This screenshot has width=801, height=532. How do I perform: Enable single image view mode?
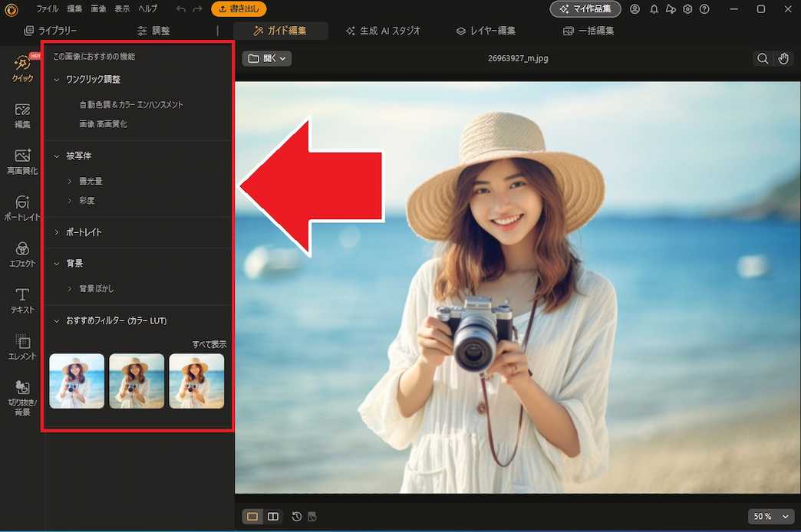pyautogui.click(x=252, y=516)
